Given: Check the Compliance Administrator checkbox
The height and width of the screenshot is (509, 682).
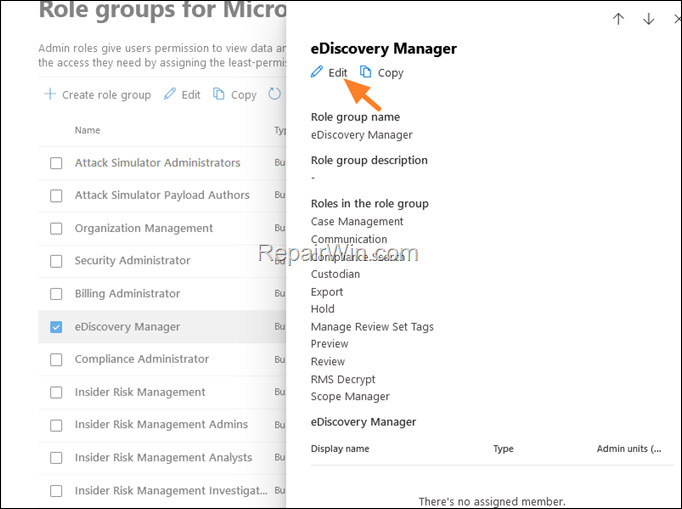Looking at the screenshot, I should tap(56, 360).
